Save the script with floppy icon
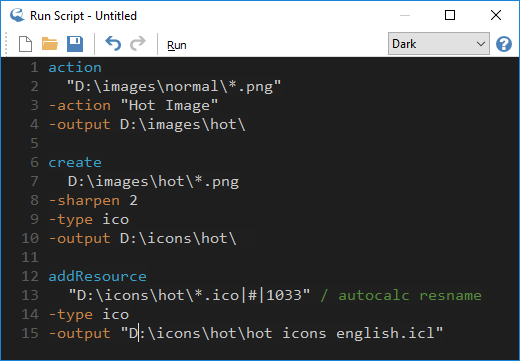520x361 pixels. (x=75, y=44)
